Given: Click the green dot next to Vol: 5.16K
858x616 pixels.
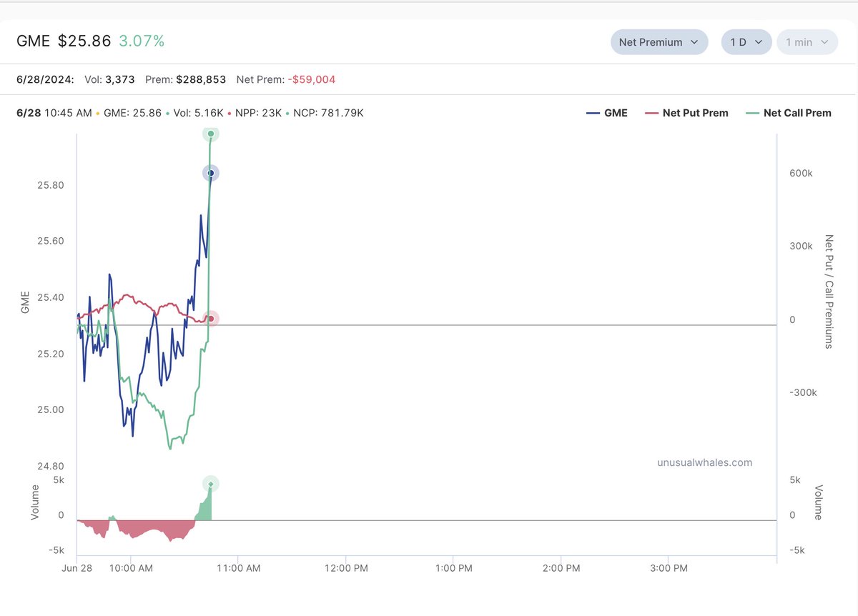Looking at the screenshot, I should pyautogui.click(x=168, y=113).
